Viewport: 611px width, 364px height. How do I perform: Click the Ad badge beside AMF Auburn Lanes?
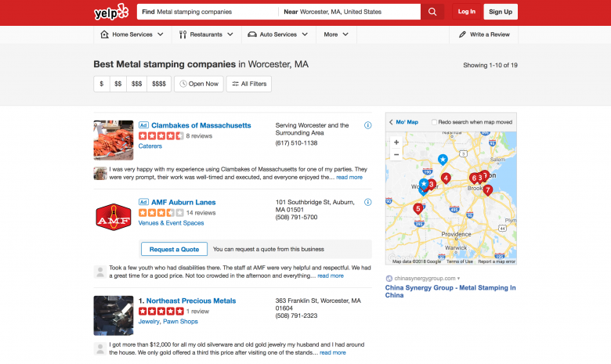point(143,202)
